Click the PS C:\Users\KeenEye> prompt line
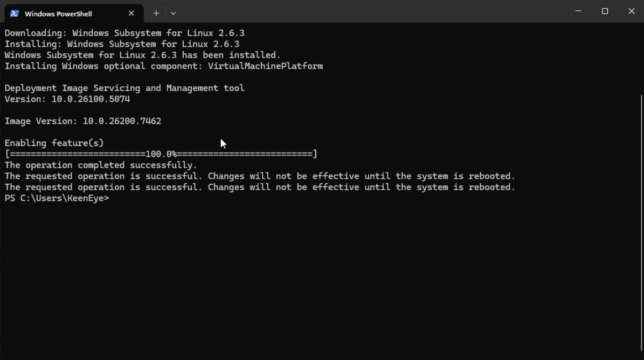Viewport: 644px width, 360px height. 57,198
